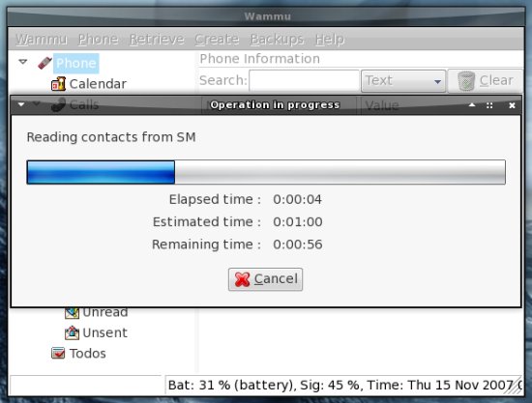Collapse the Phone tree node
The height and width of the screenshot is (403, 532).
point(23,62)
